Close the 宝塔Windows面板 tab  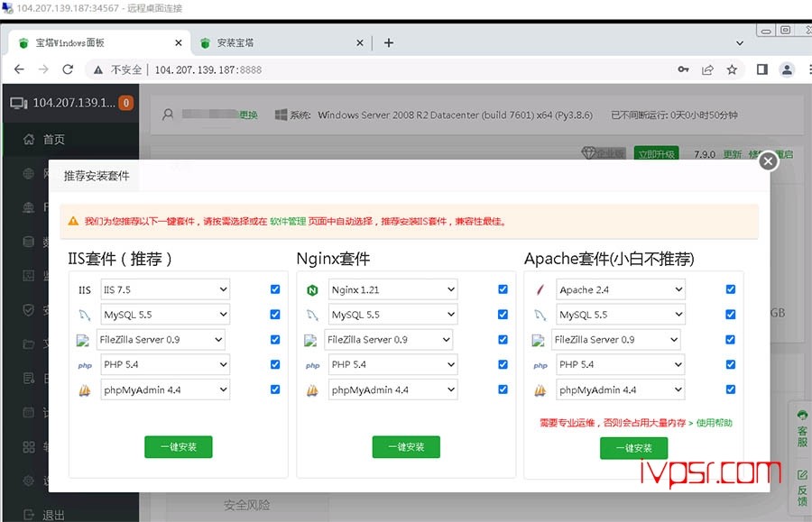click(178, 43)
